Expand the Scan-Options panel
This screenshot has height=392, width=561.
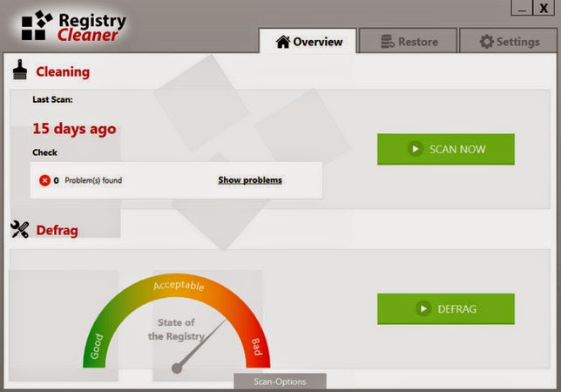tap(280, 382)
